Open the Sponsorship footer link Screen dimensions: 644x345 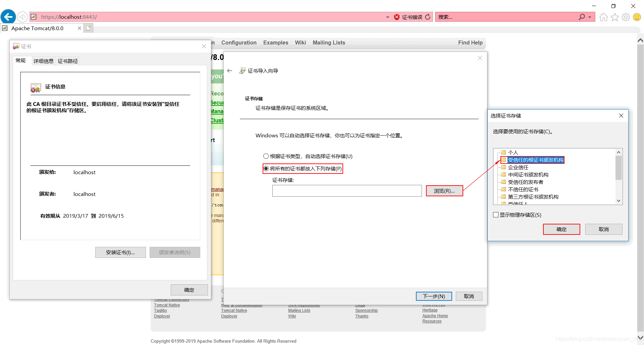tap(366, 310)
